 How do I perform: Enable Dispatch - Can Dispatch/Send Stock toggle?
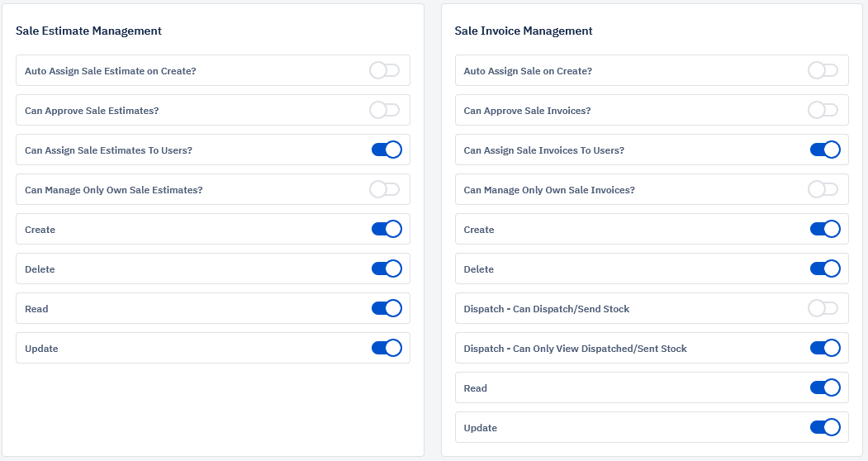823,308
